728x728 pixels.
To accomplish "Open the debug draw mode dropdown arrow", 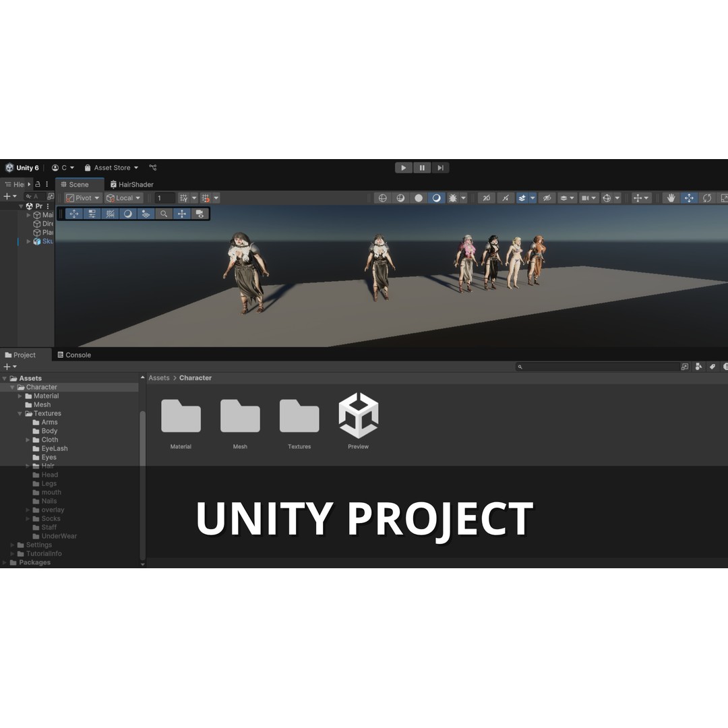I will tap(463, 198).
